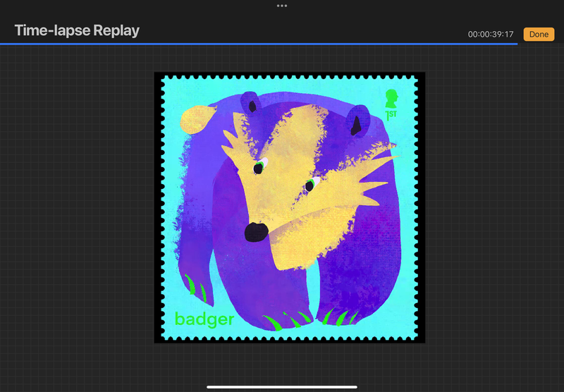Scrub the blue replay progress bar
Image resolution: width=564 pixels, height=392 pixels.
click(258, 44)
